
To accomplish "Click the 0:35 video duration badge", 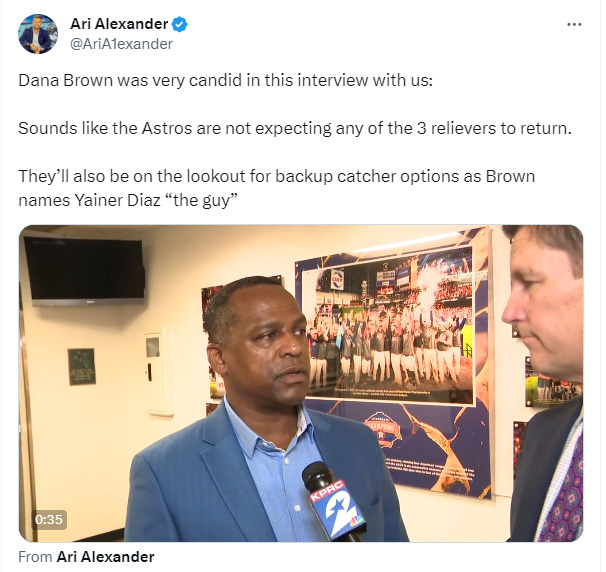I will click(x=49, y=519).
